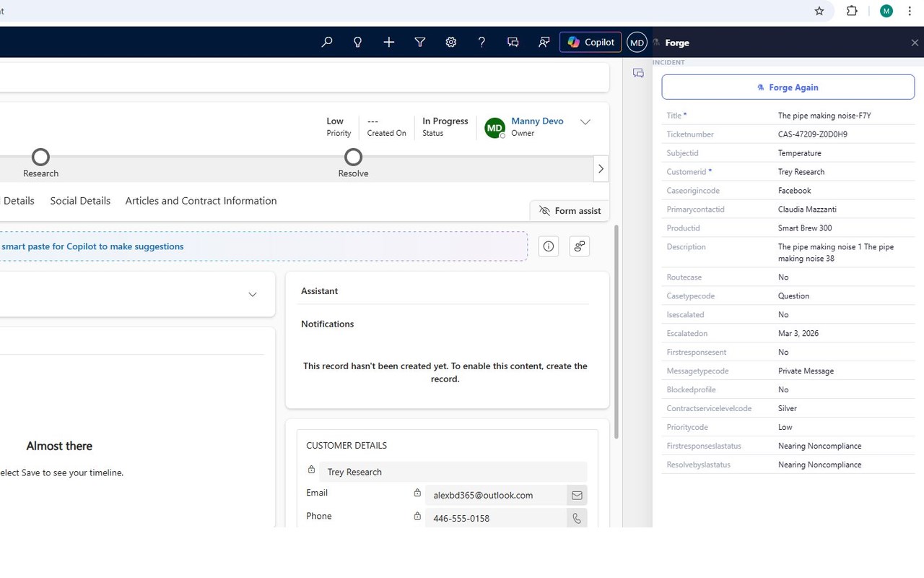Switch to the Details tab

(19, 201)
